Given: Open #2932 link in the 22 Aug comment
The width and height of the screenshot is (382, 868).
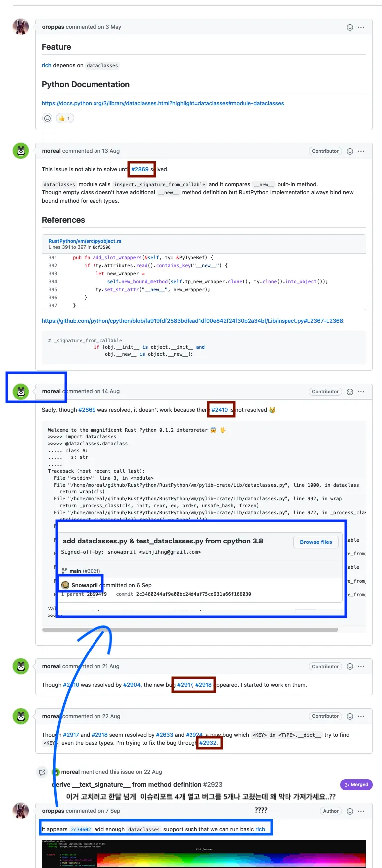Looking at the screenshot, I should [208, 743].
